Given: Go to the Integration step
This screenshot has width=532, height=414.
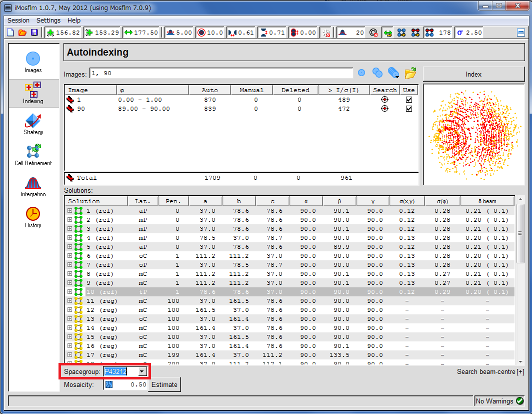Looking at the screenshot, I should click(x=33, y=186).
